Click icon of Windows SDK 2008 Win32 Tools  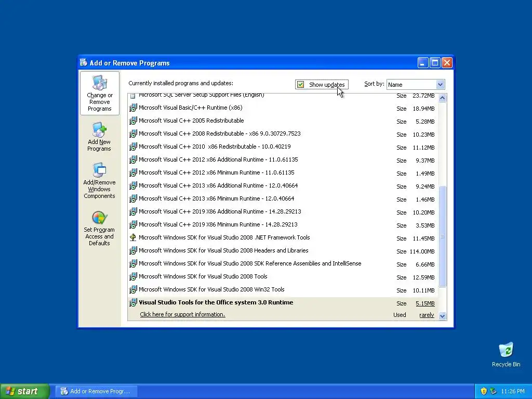click(x=133, y=289)
